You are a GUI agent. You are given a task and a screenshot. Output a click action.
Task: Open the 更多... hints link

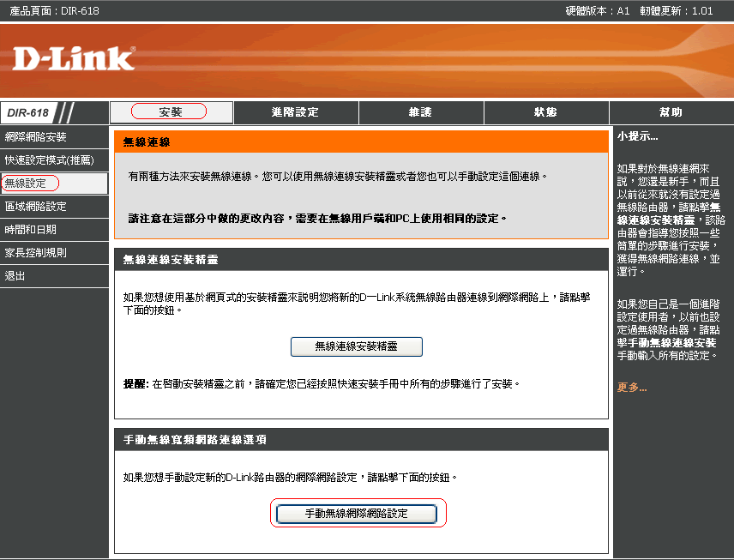pos(632,388)
